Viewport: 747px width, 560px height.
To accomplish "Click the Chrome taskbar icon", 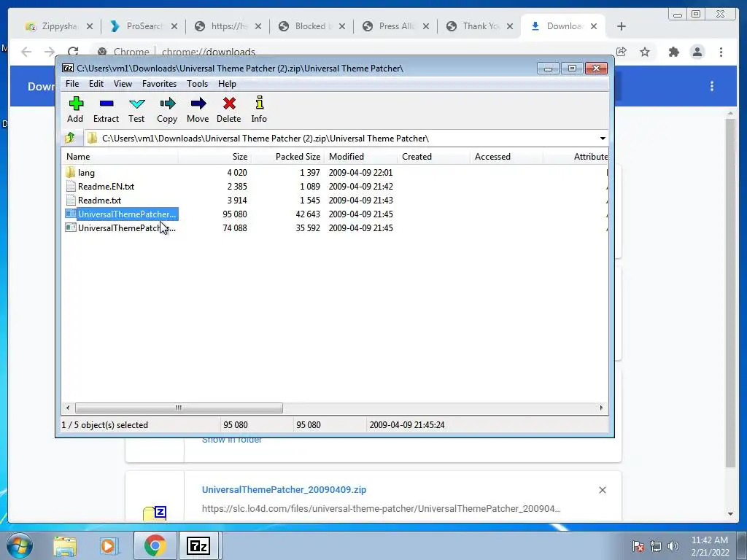I will (x=155, y=545).
